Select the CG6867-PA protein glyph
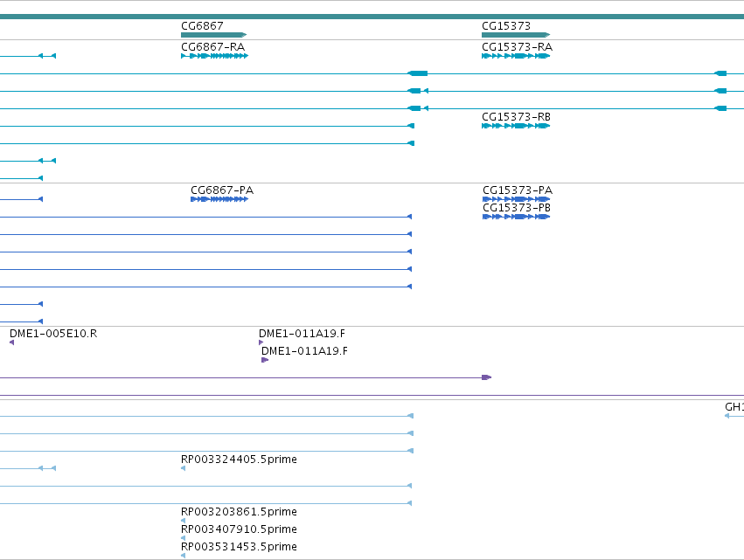This screenshot has width=744, height=560. (219, 199)
